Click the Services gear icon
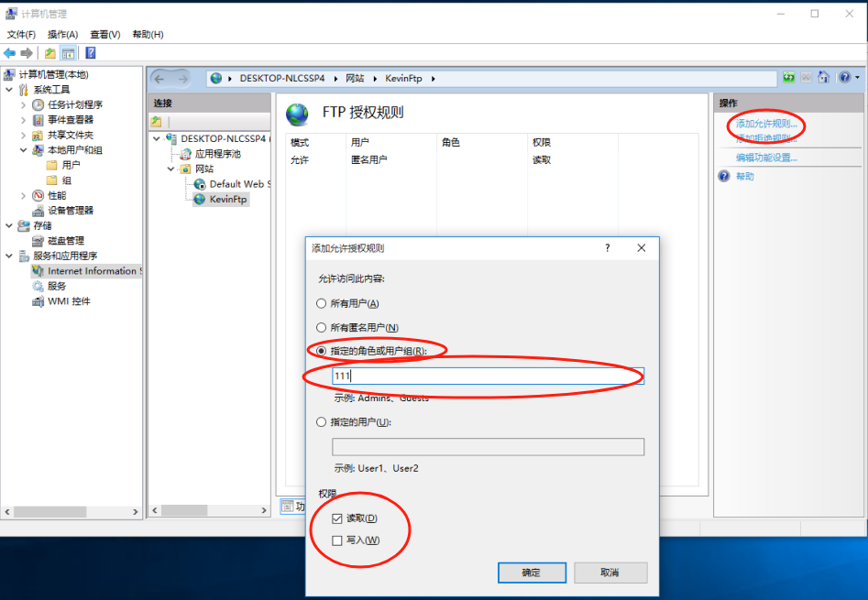 (38, 286)
